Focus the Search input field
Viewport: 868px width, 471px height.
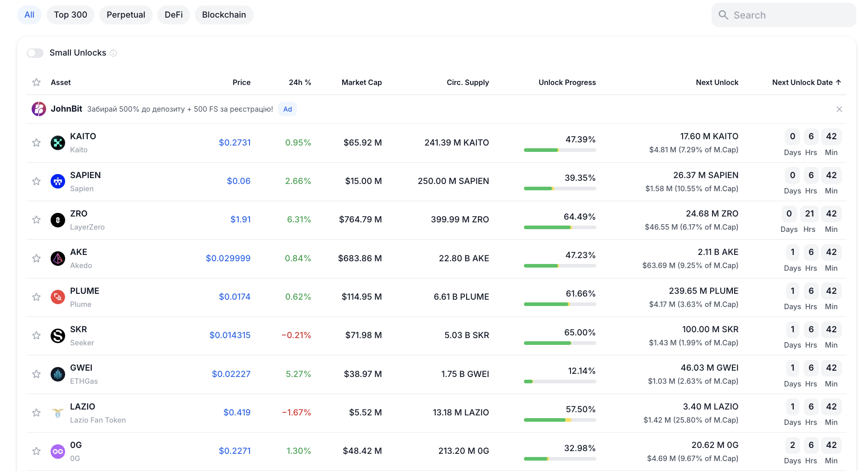(x=783, y=15)
